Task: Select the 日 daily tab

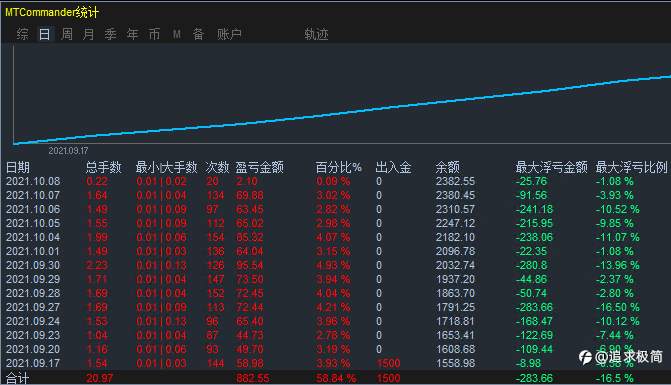Action: [x=45, y=34]
